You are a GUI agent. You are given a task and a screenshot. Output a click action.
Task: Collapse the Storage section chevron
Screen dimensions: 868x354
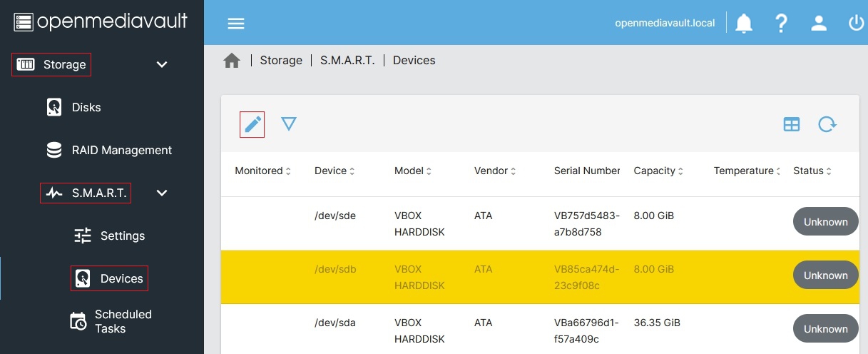point(162,64)
